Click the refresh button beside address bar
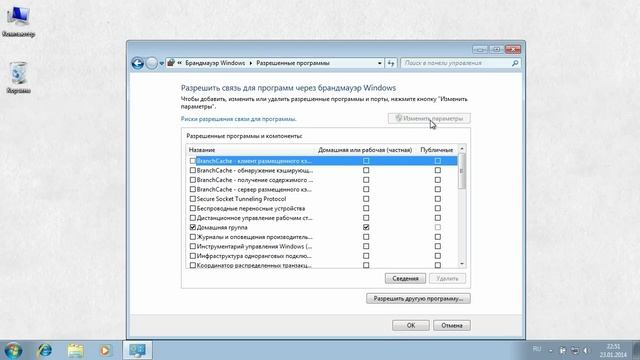640x360 pixels. tap(391, 63)
